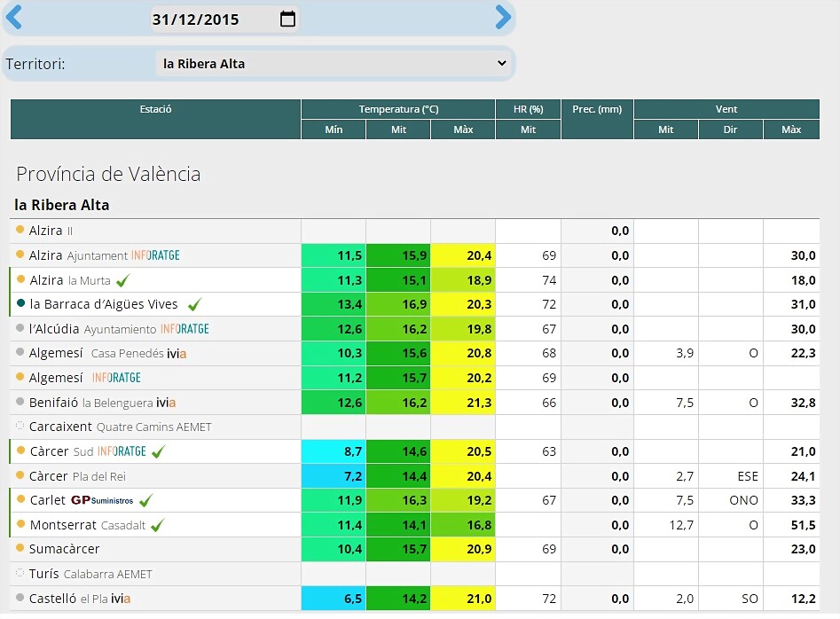The image size is (840, 619).
Task: Open Montserrat Casadalt station
Action: [87, 525]
